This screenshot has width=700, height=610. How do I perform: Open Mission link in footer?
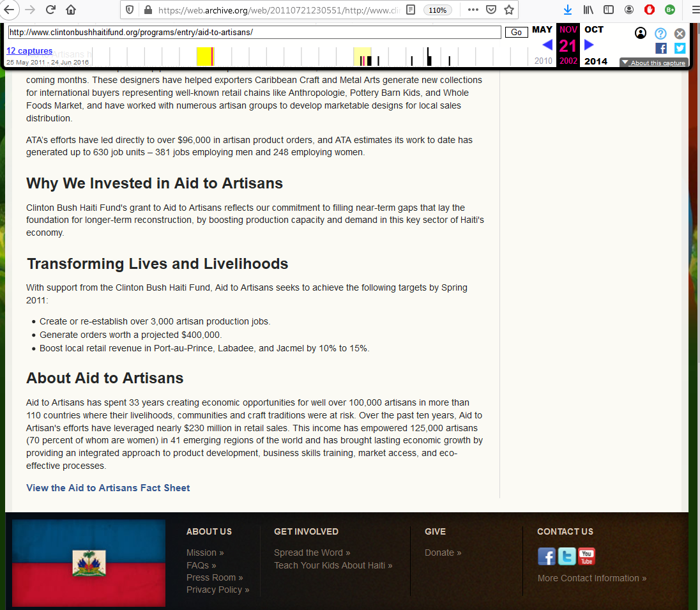click(205, 553)
